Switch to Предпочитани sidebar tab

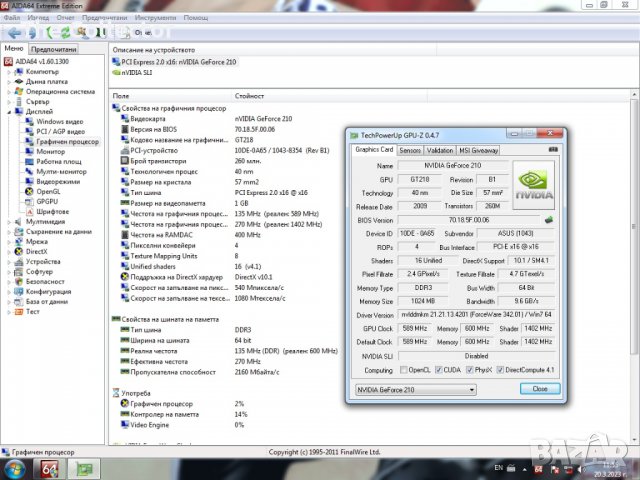[x=53, y=49]
